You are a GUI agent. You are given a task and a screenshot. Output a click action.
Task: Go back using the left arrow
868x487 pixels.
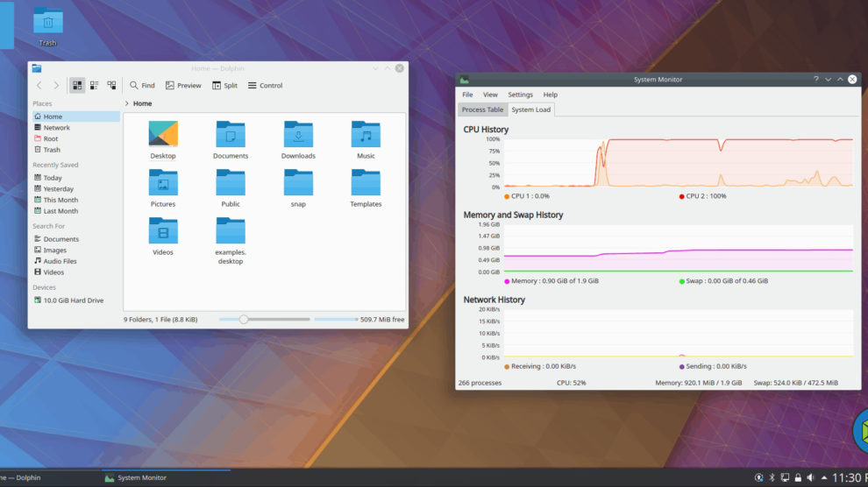(x=39, y=85)
